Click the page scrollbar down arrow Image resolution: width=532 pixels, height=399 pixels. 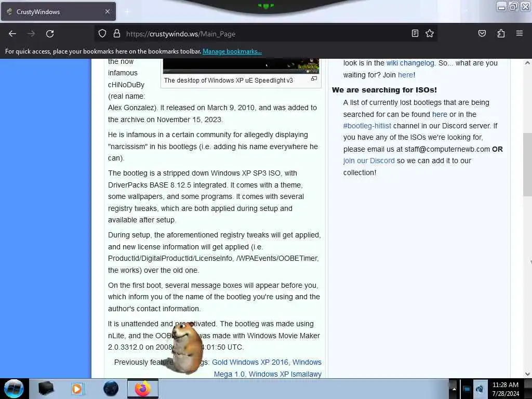[527, 374]
